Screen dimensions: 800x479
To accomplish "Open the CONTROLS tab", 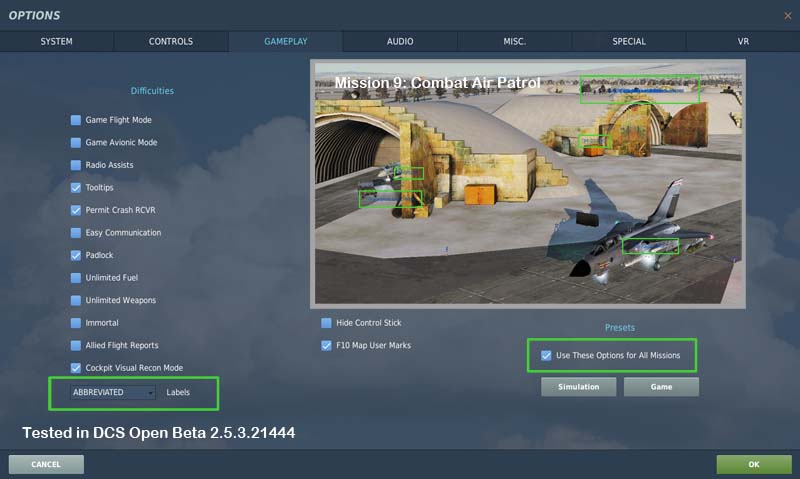I will click(171, 41).
